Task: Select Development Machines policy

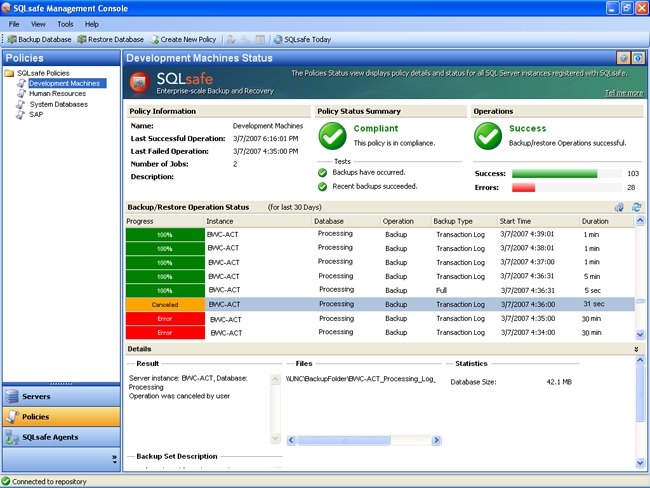Action: 65,83
